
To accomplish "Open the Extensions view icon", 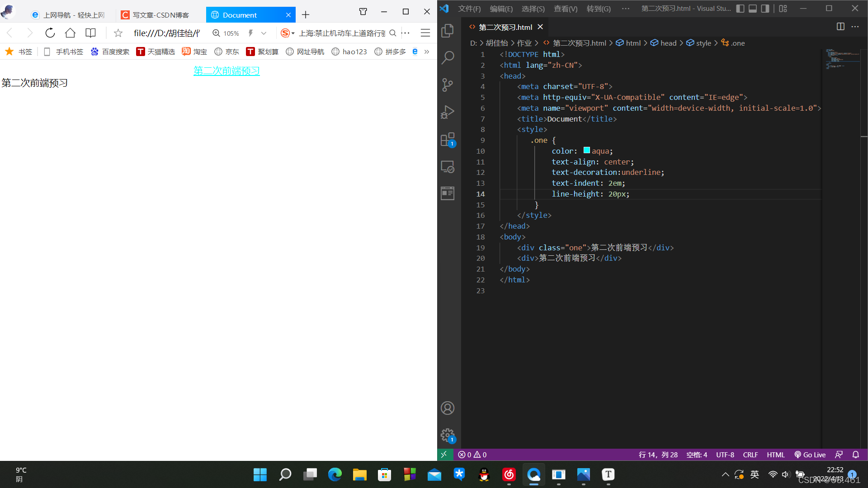I will (448, 139).
